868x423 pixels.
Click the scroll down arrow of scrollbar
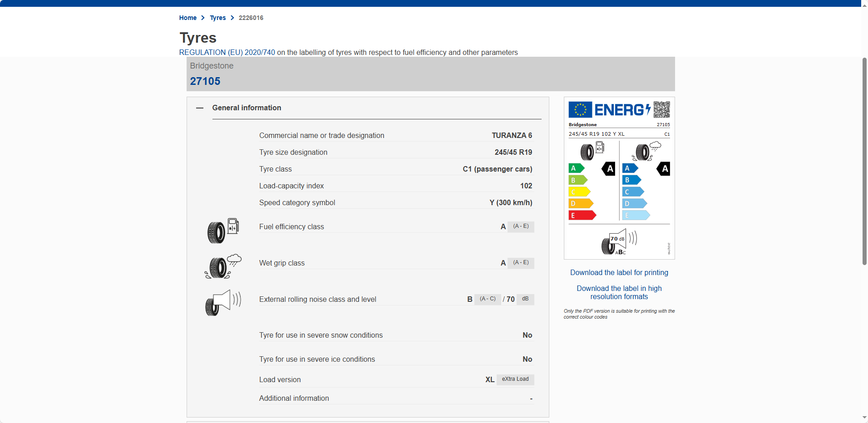[x=864, y=418]
